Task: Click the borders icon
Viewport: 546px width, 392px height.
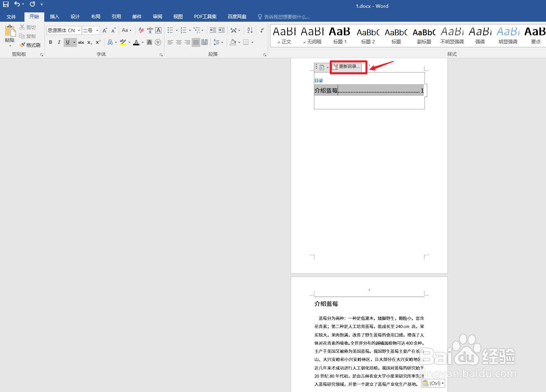Action: click(x=246, y=42)
